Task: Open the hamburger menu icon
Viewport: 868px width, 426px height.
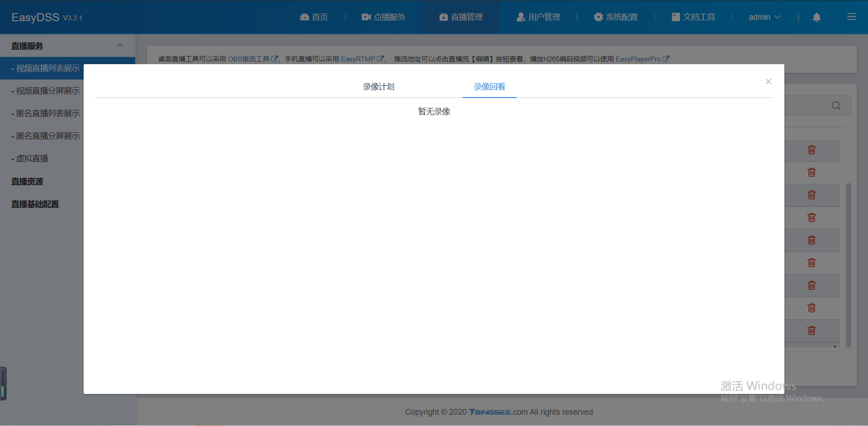Action: tap(852, 17)
